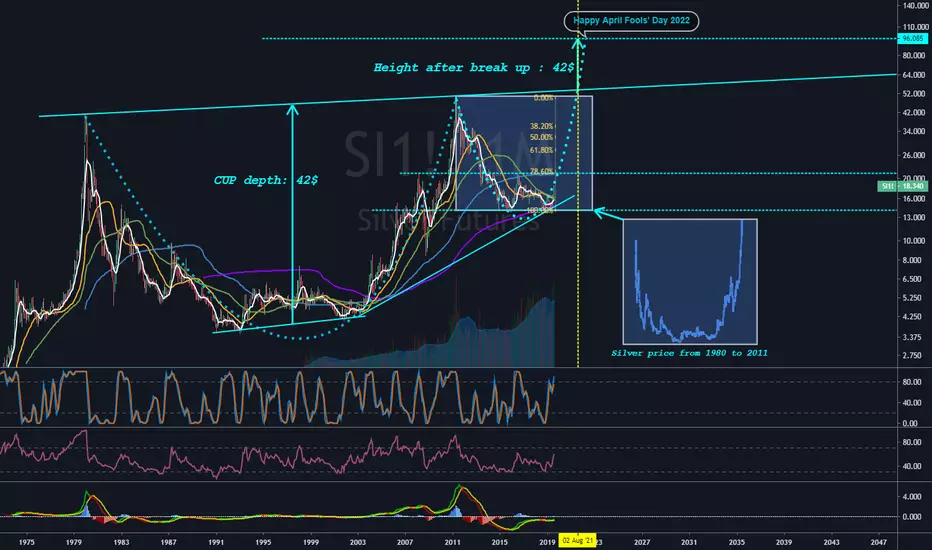Image resolution: width=932 pixels, height=550 pixels.
Task: Click the 2007 year on time axis
Action: tap(405, 542)
